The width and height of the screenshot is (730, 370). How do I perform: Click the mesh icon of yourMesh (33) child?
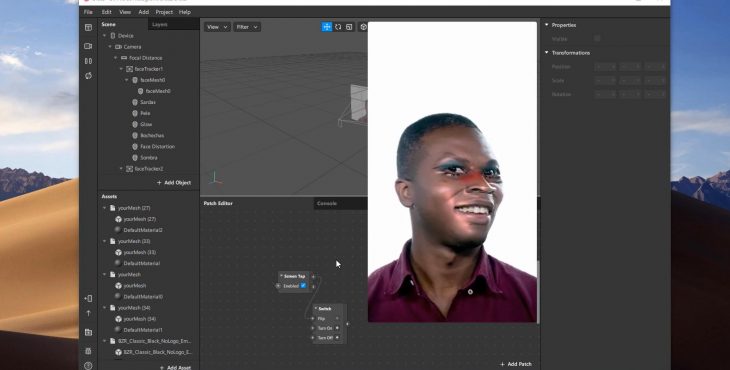click(118, 252)
